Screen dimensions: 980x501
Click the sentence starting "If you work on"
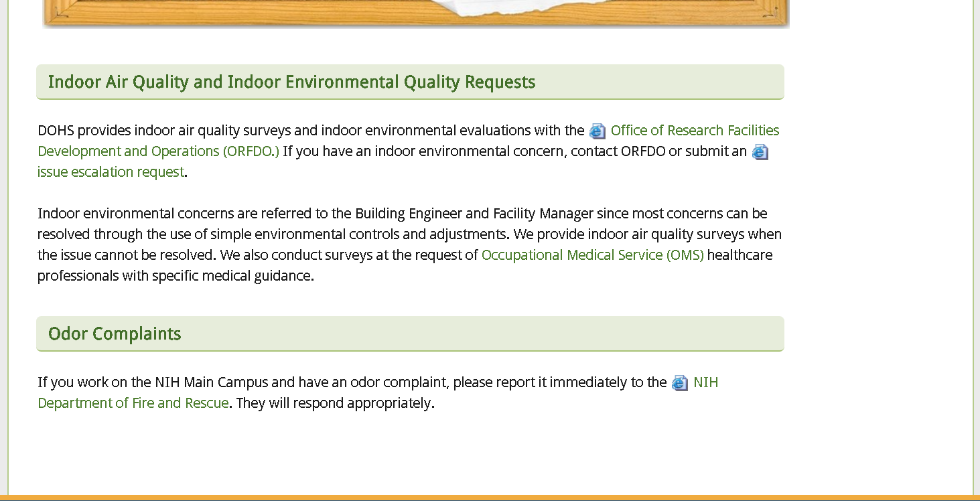[352, 382]
